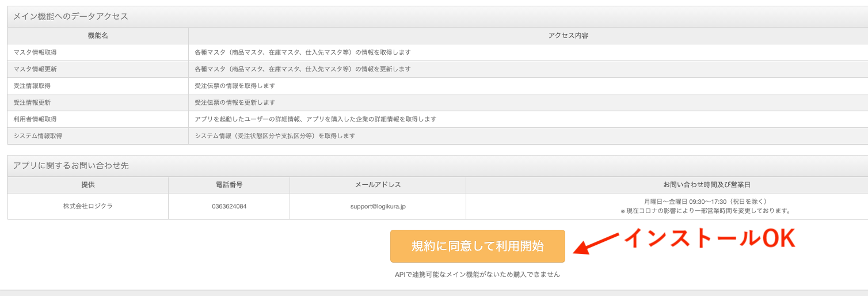Select the マスタ情報取得 row name
The height and width of the screenshot is (296, 868).
coord(35,52)
